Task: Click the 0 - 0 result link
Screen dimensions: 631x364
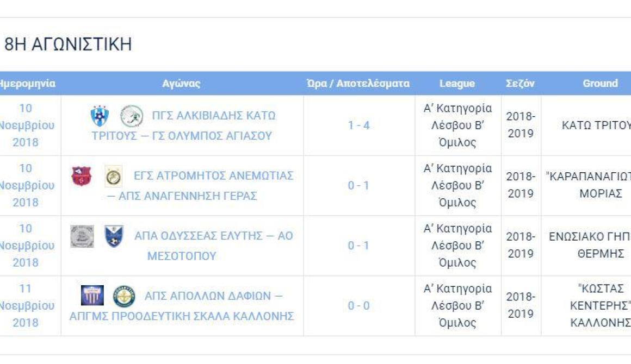Action: click(x=358, y=306)
